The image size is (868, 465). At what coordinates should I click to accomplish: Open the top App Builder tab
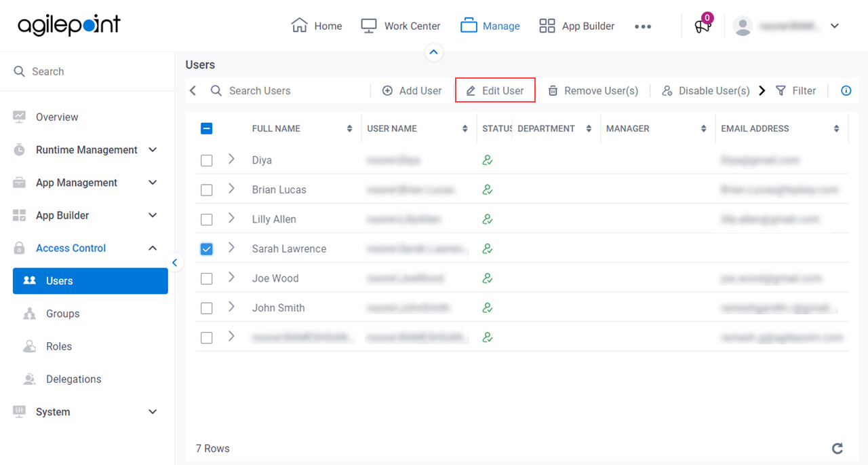coord(577,26)
